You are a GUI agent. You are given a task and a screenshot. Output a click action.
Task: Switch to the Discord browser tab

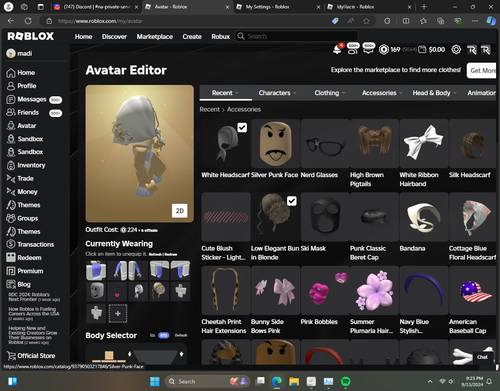pos(96,7)
